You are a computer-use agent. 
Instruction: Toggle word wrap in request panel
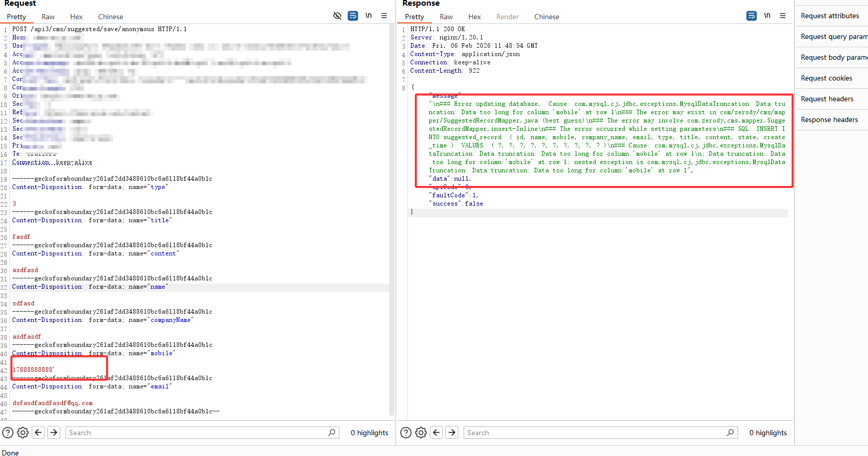(x=353, y=16)
